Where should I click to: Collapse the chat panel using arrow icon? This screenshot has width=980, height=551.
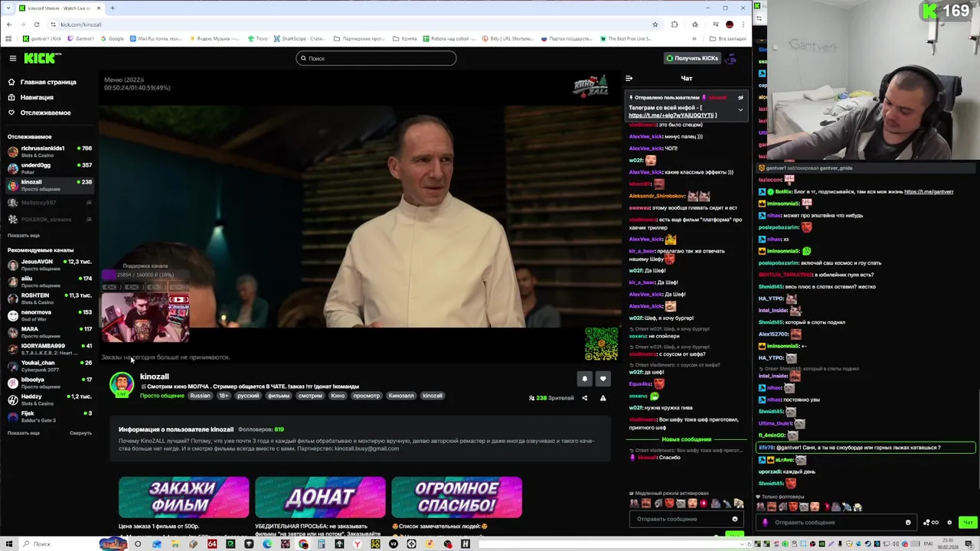coord(629,78)
